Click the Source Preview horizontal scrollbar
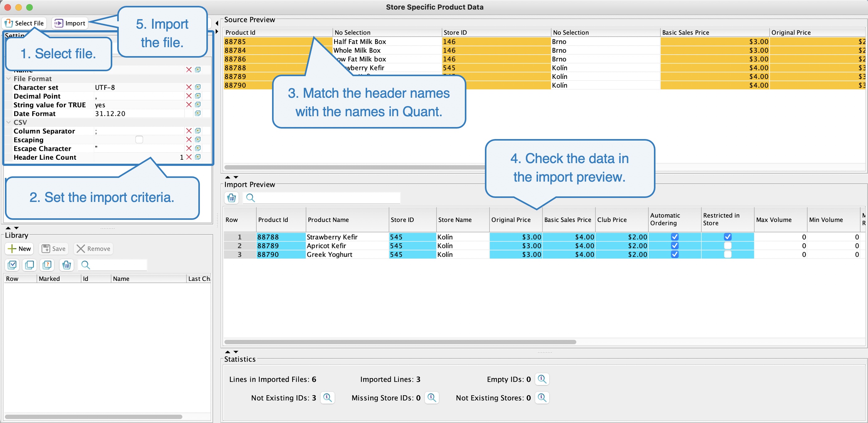The width and height of the screenshot is (868, 423). click(354, 167)
